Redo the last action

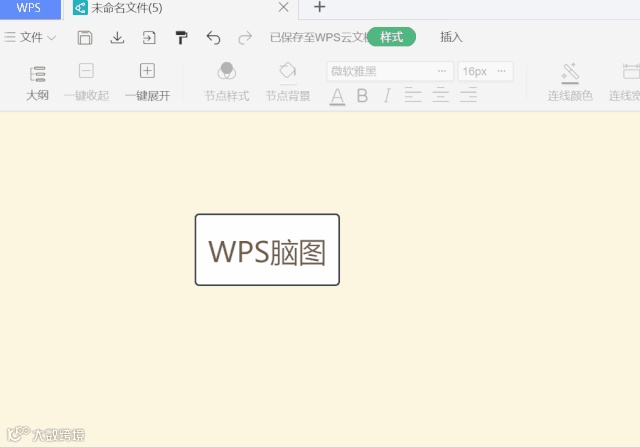click(245, 38)
